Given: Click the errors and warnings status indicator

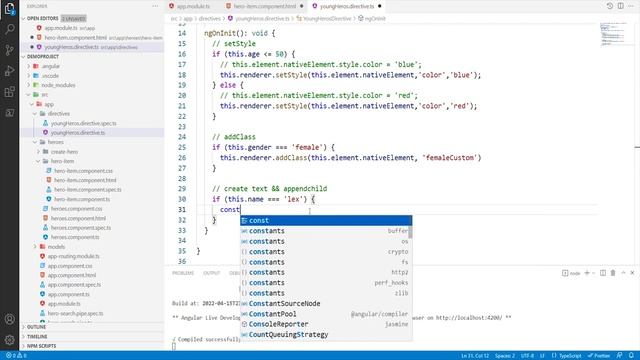Looking at the screenshot, I should click(x=16, y=356).
